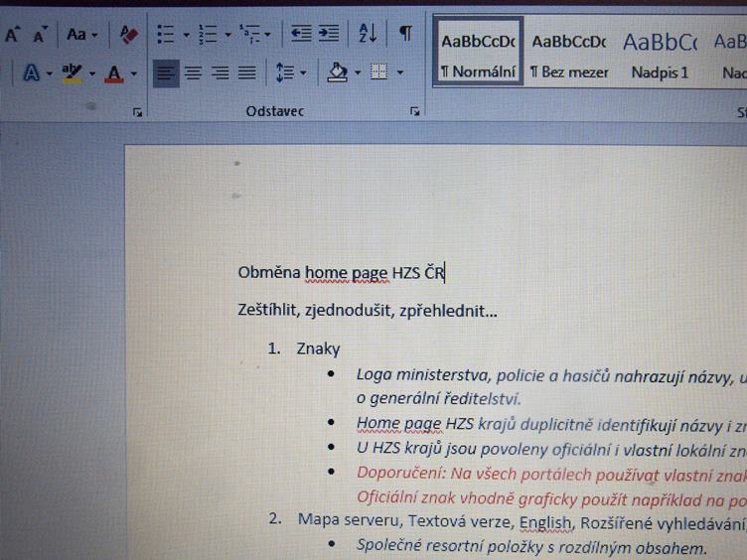
Task: Apply bulleted list formatting
Action: 166,35
